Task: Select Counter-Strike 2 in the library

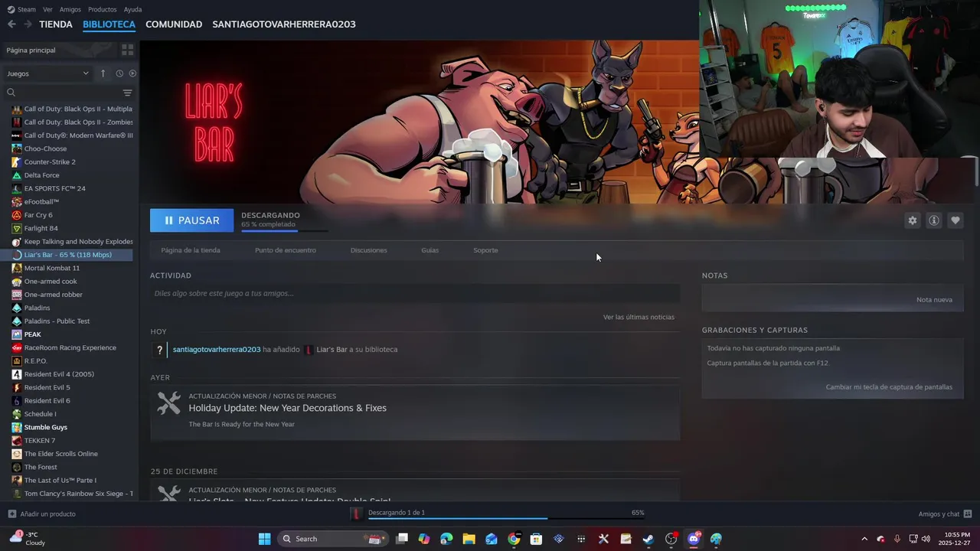Action: (50, 162)
